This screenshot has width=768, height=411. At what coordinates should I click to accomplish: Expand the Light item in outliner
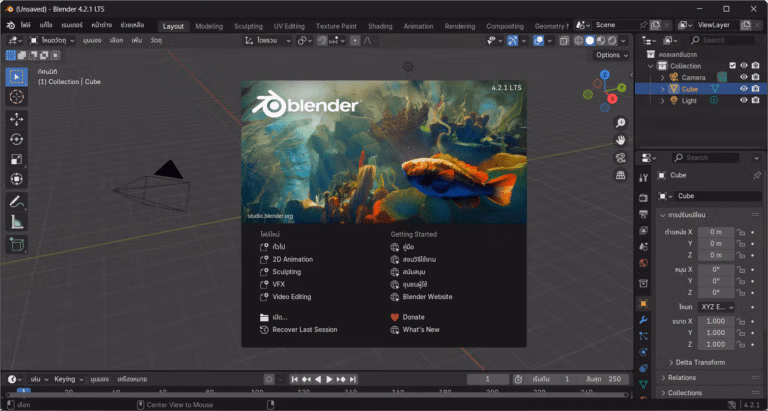[x=663, y=100]
